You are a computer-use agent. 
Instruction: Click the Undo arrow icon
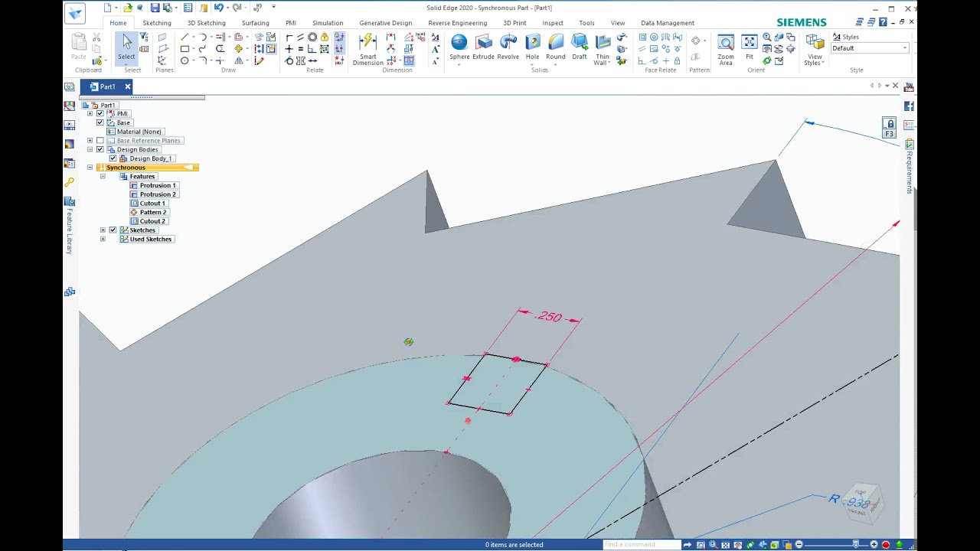(x=218, y=8)
